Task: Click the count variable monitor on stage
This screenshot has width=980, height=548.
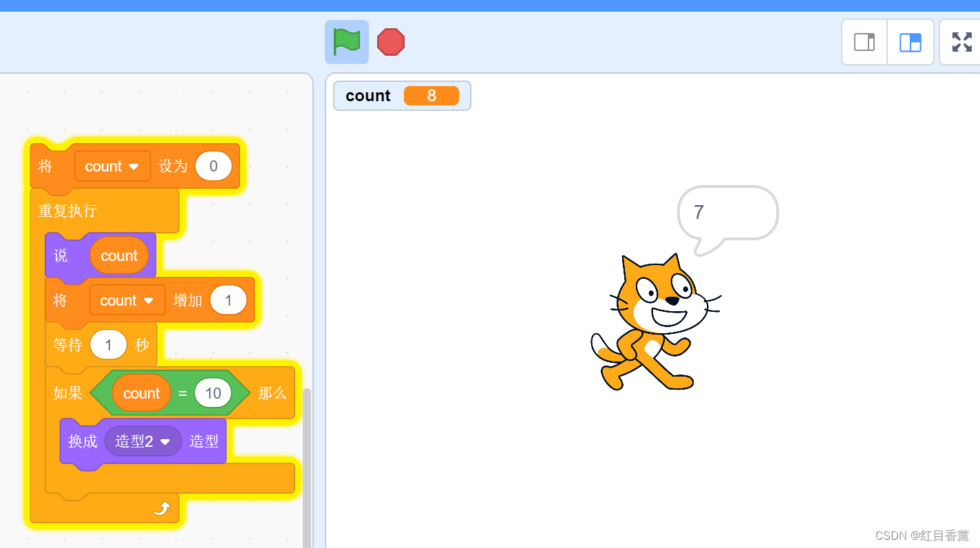Action: 402,96
